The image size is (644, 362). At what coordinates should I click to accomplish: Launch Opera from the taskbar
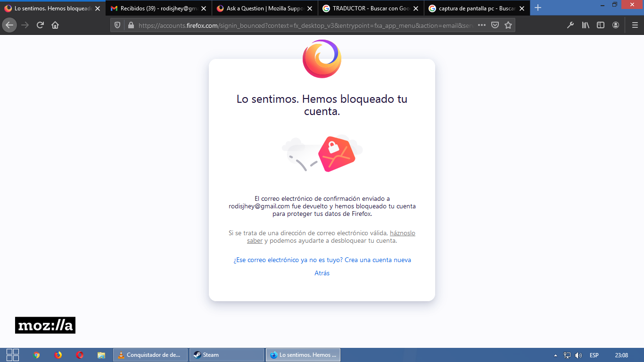pyautogui.click(x=80, y=355)
